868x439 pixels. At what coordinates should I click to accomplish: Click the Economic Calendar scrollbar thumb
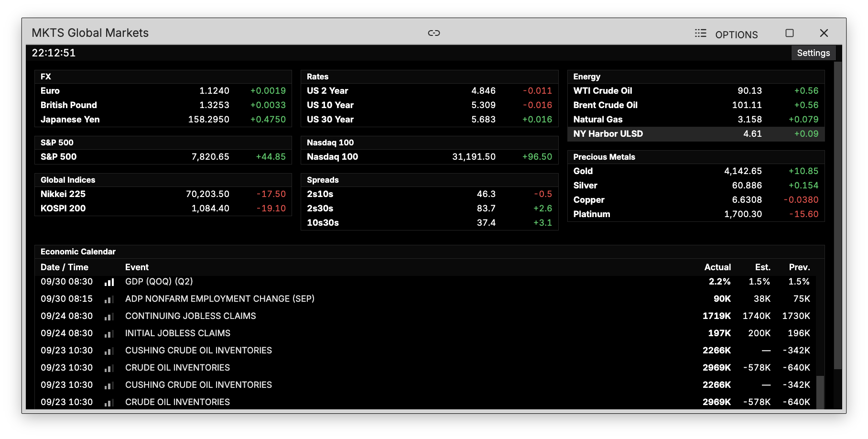point(820,392)
